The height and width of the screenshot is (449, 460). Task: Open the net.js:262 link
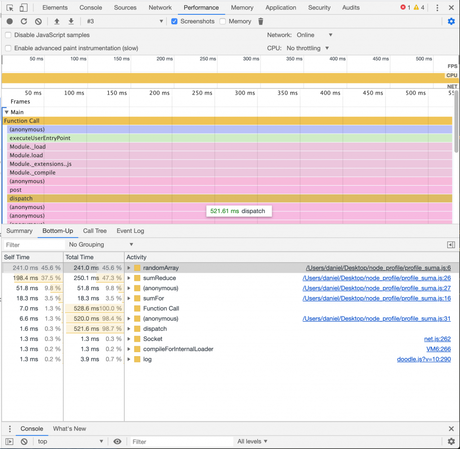coord(437,339)
